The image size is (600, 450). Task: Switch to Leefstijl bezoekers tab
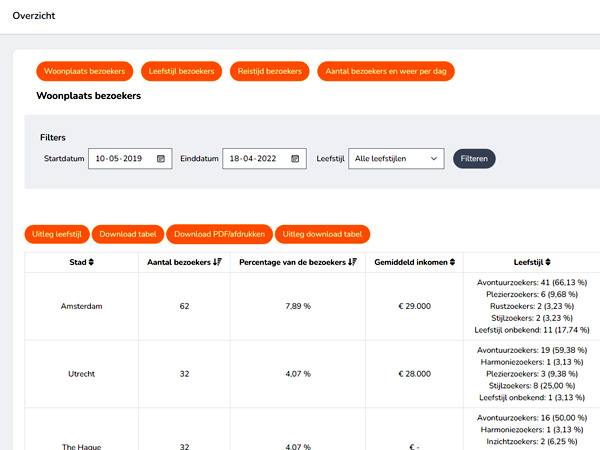pyautogui.click(x=181, y=71)
